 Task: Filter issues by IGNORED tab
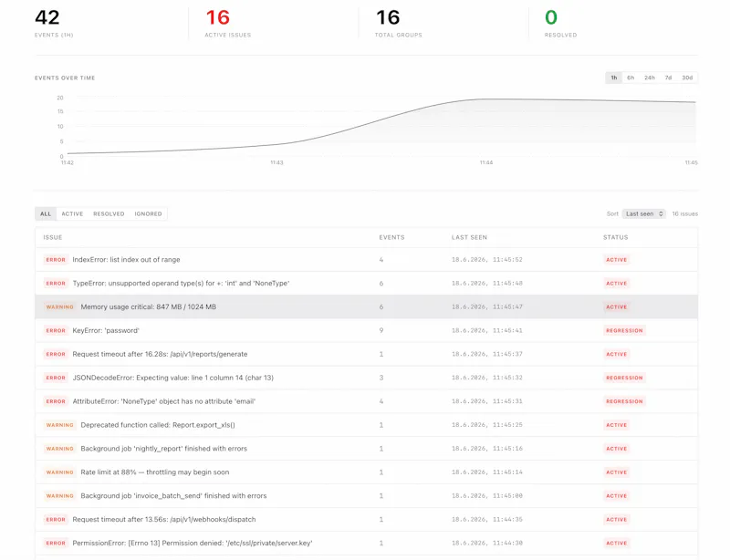[148, 214]
